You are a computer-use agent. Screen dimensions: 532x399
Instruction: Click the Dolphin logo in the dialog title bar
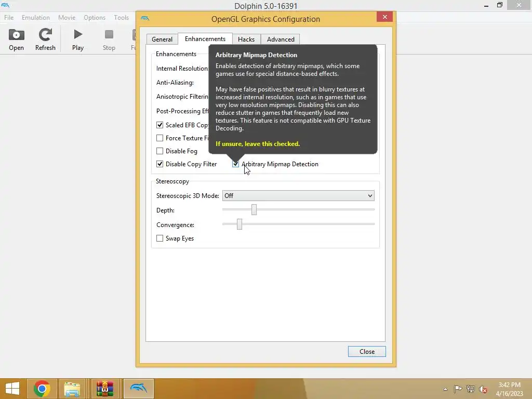point(145,18)
